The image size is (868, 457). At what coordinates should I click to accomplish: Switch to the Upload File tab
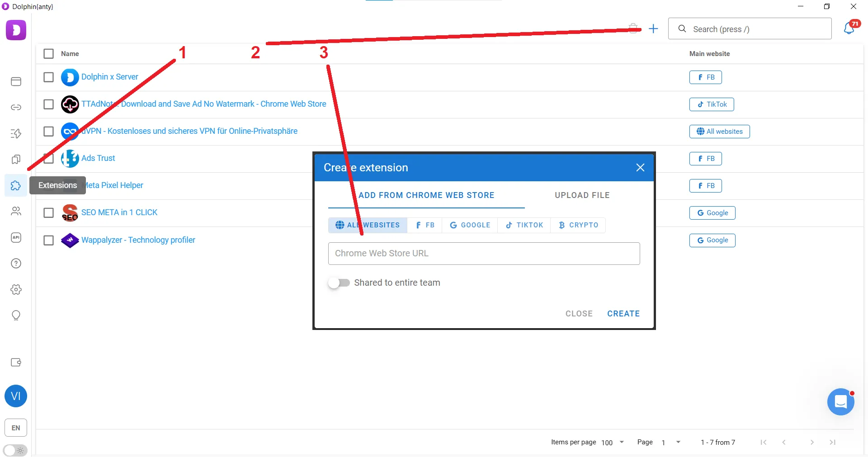pos(582,195)
